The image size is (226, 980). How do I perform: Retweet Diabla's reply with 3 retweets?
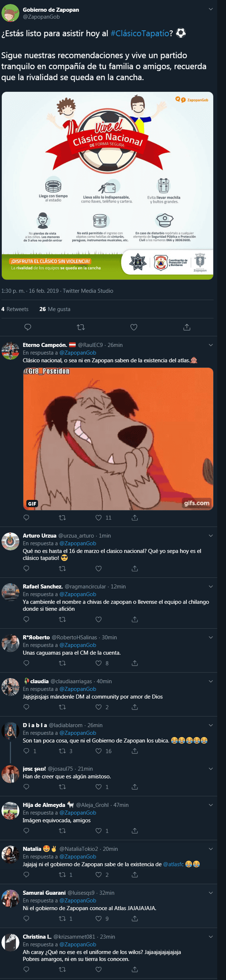coord(63,751)
